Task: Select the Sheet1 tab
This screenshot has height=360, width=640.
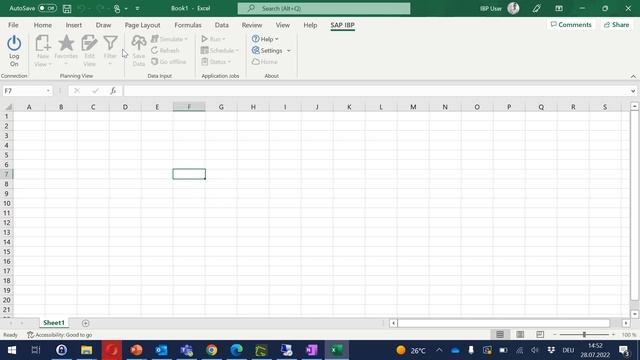Action: 54,323
